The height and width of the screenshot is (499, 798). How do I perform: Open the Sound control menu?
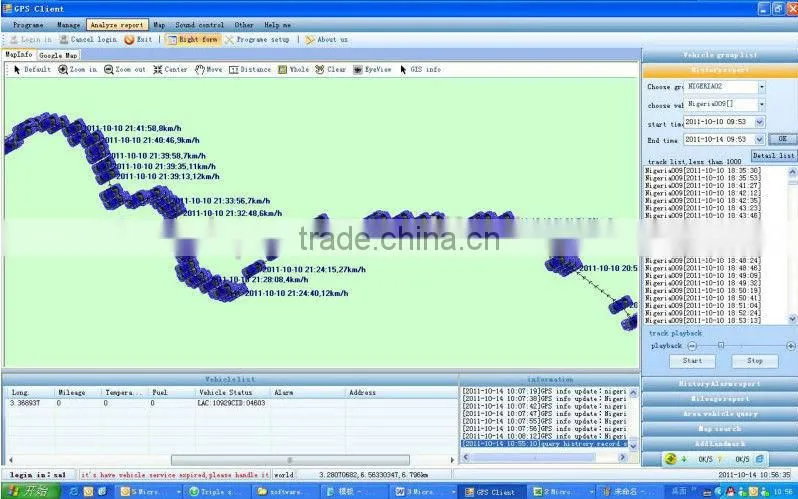200,24
